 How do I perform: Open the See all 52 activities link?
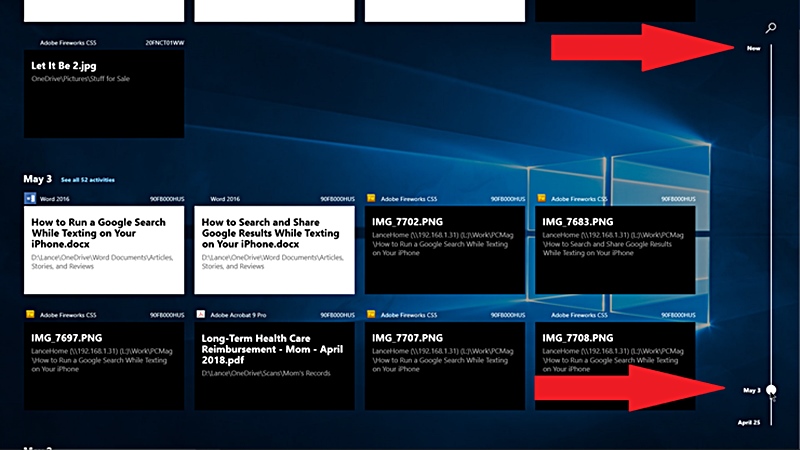87,180
